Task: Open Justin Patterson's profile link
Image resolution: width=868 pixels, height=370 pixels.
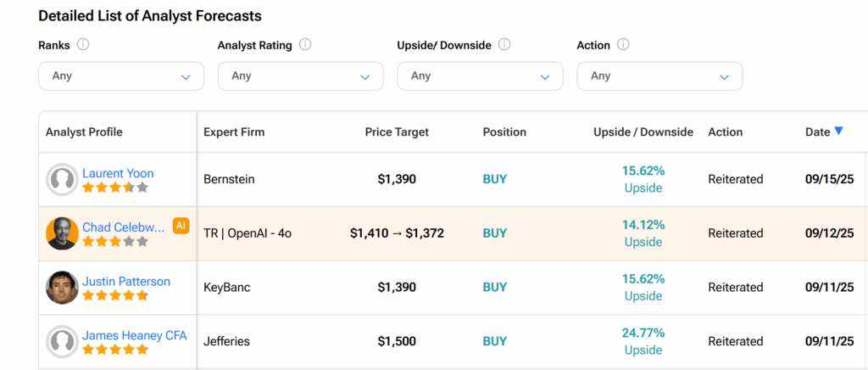Action: pyautogui.click(x=125, y=282)
